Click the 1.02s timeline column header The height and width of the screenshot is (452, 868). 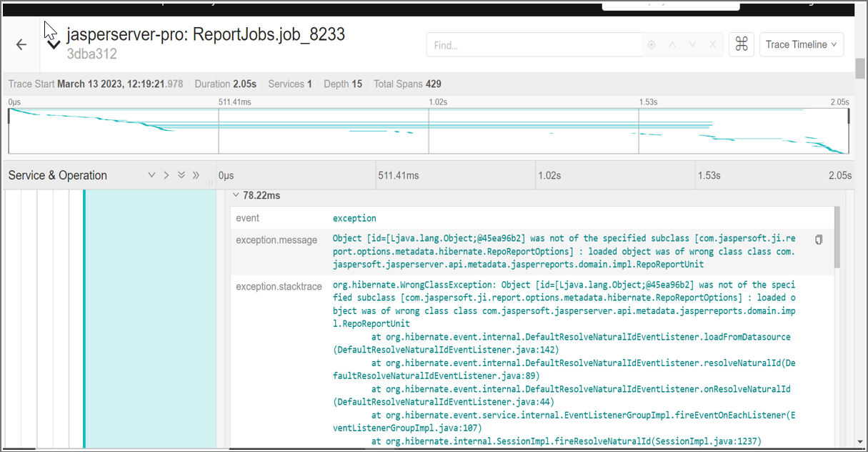tap(549, 175)
